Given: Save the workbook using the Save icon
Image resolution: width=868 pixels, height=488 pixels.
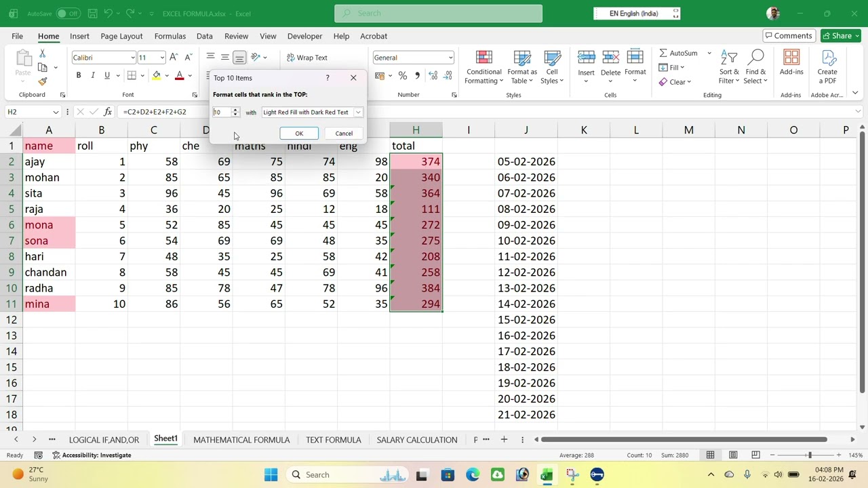Looking at the screenshot, I should click(92, 14).
